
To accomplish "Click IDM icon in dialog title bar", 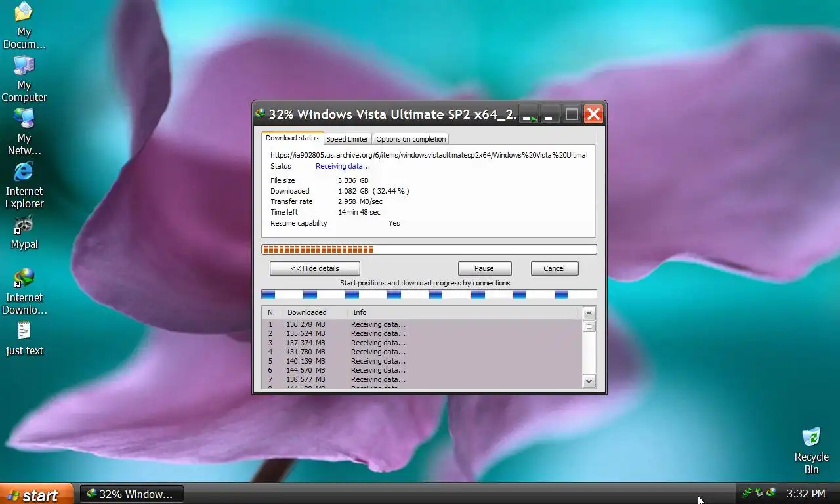I will coord(260,114).
